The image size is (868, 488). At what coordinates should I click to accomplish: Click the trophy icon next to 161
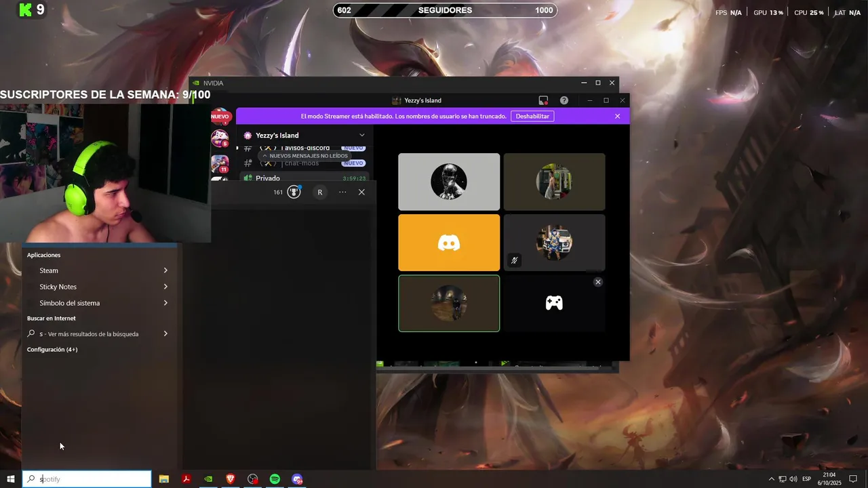294,192
